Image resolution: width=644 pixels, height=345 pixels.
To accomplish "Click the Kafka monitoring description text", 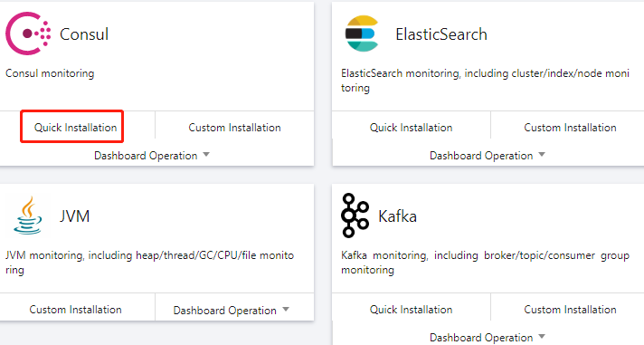I will pyautogui.click(x=485, y=263).
